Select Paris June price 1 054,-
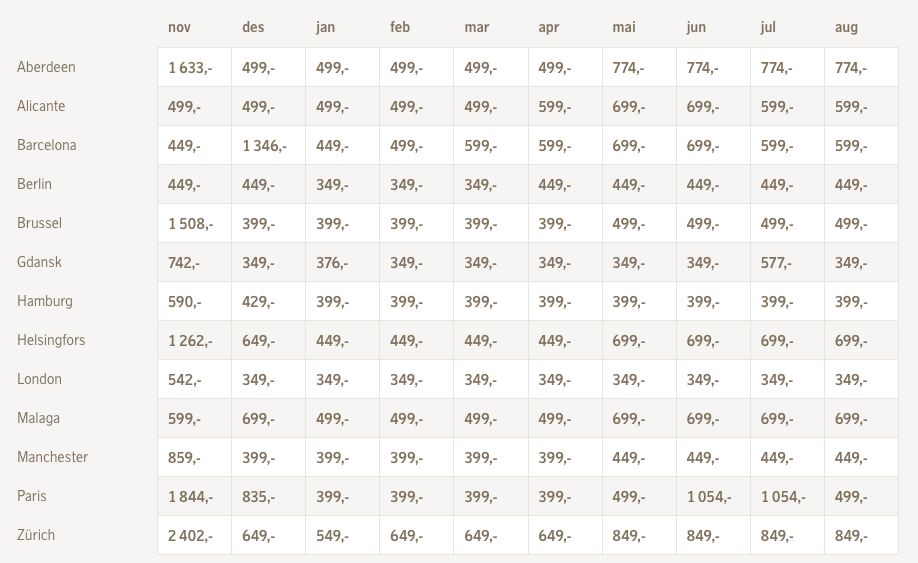The image size is (918, 563). point(709,497)
